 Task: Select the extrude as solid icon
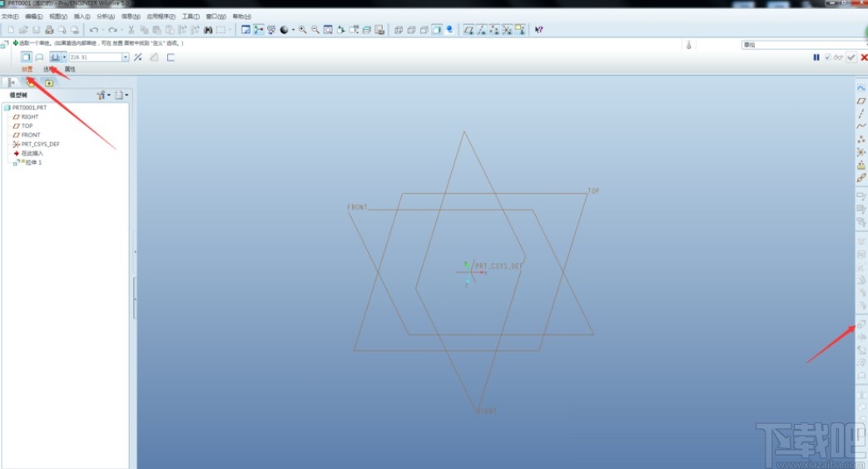tap(27, 57)
